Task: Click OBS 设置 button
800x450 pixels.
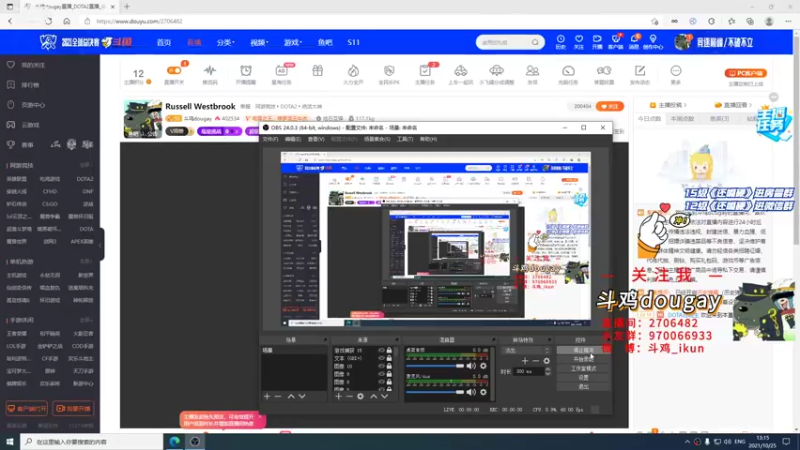Action: (x=583, y=378)
